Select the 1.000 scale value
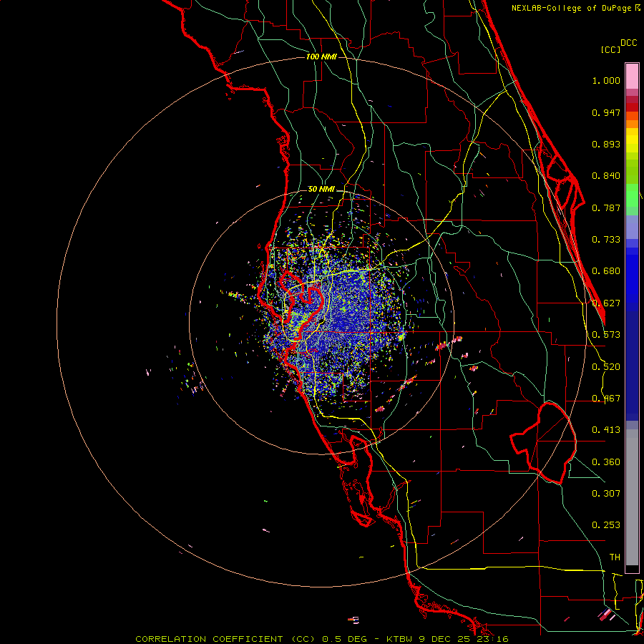Viewport: 644px width, 644px height. pyautogui.click(x=606, y=80)
